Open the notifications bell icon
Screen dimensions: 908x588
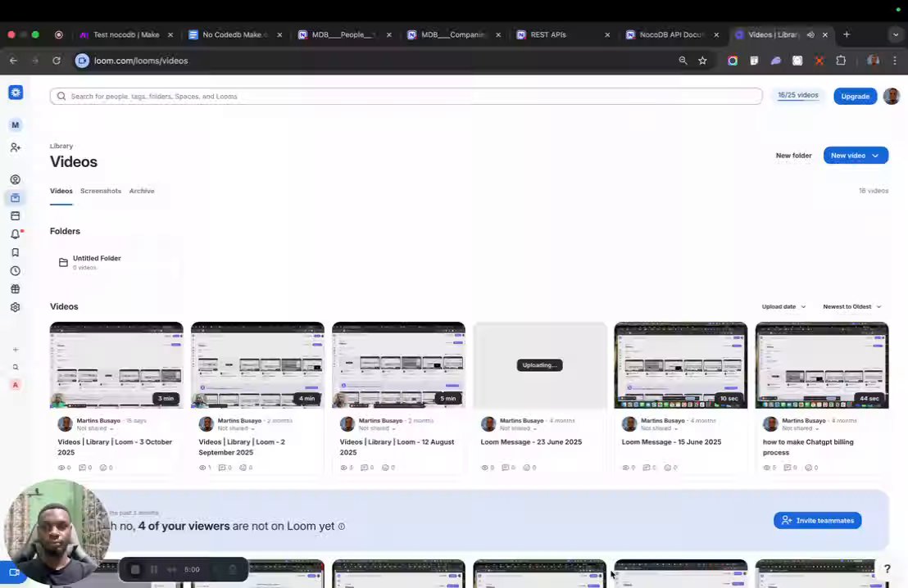coord(16,234)
